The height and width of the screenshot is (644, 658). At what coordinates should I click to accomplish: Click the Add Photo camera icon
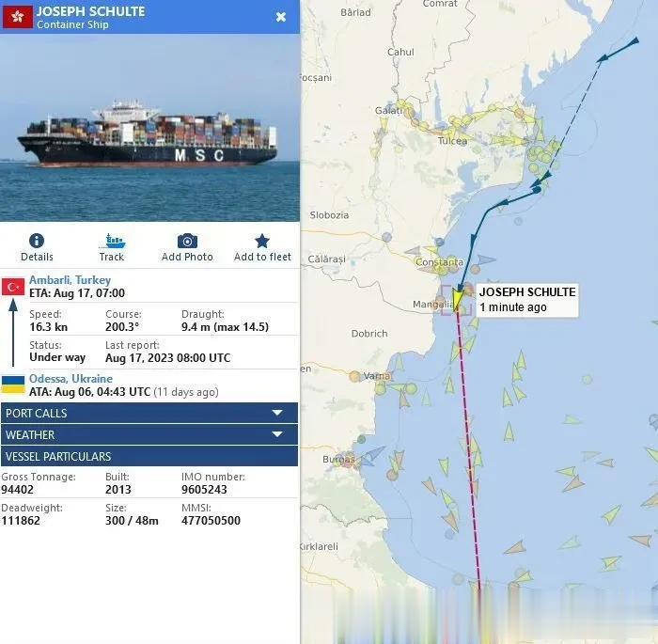pyautogui.click(x=187, y=241)
